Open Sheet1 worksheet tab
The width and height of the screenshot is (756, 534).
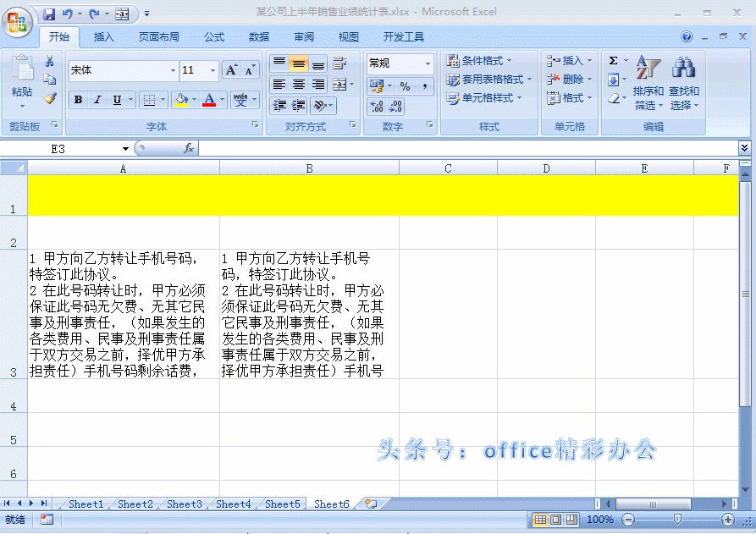tap(86, 504)
